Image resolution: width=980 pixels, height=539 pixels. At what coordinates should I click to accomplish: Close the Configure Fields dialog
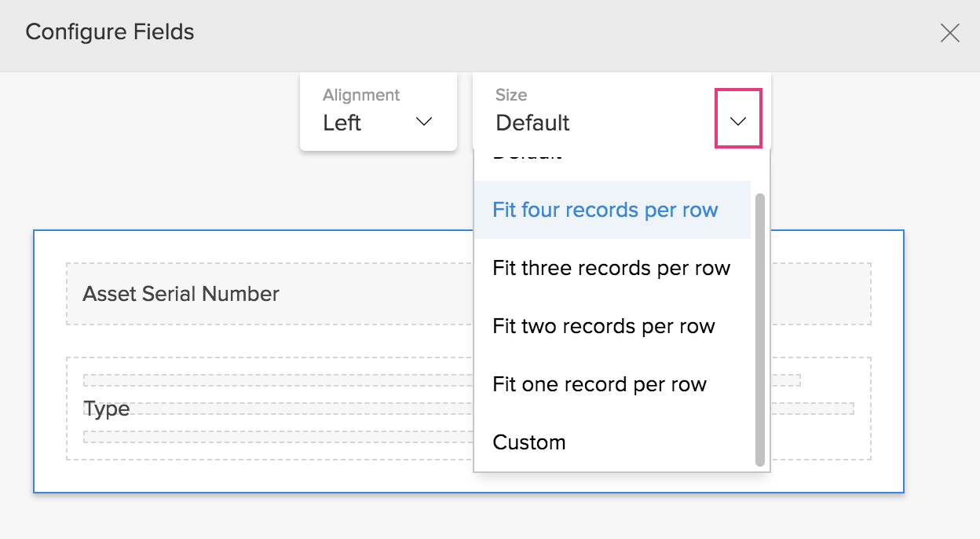tap(950, 33)
